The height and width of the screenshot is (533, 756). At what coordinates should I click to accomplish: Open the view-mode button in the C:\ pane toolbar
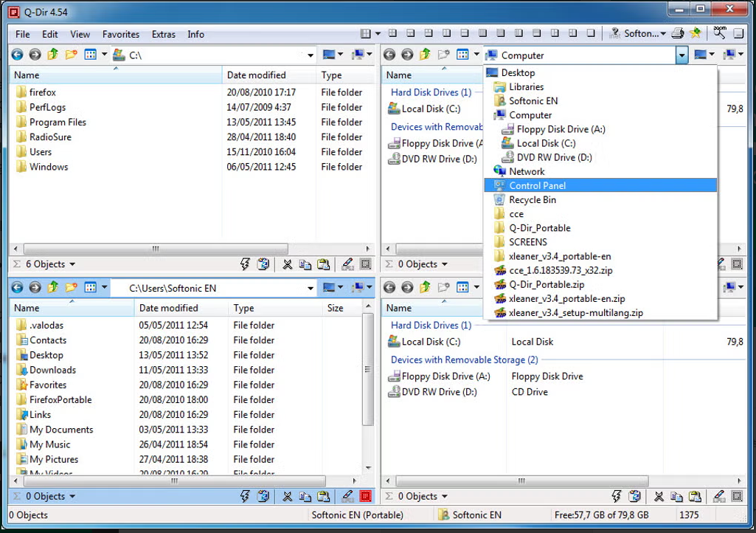(x=90, y=55)
